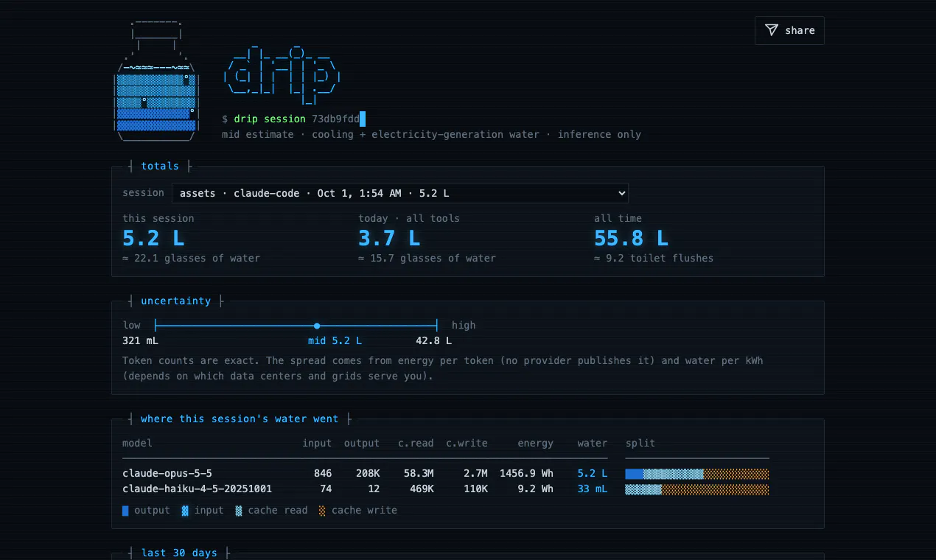Click the share button

(789, 30)
